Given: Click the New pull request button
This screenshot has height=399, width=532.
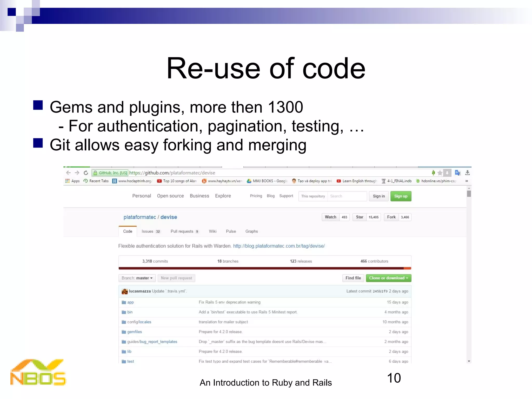Looking at the screenshot, I should 176,278.
